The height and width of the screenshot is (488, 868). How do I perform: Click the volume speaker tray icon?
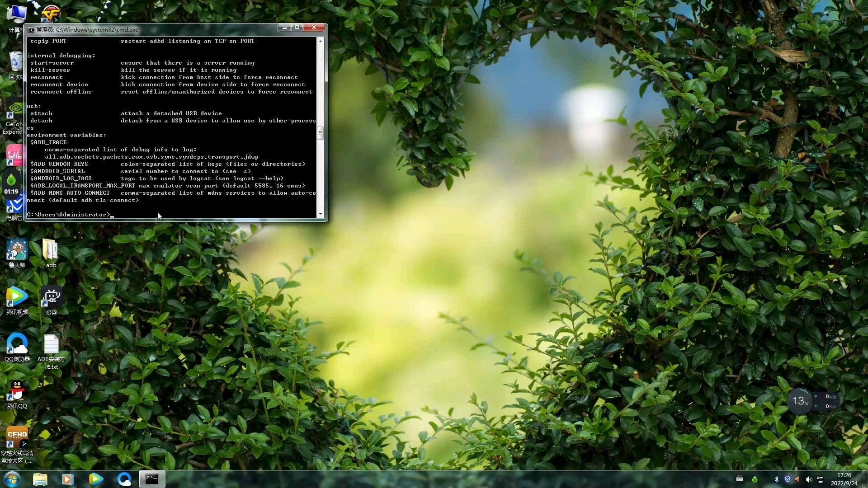tap(809, 479)
